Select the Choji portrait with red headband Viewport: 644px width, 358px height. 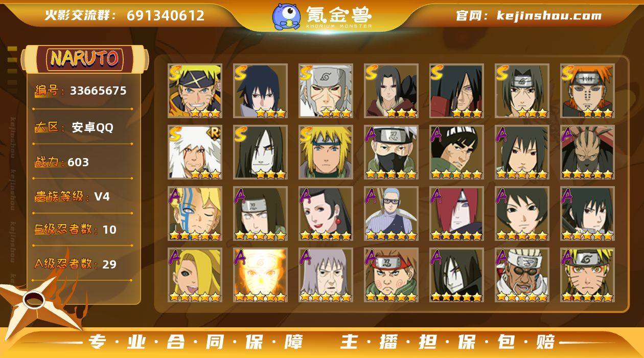(391, 275)
